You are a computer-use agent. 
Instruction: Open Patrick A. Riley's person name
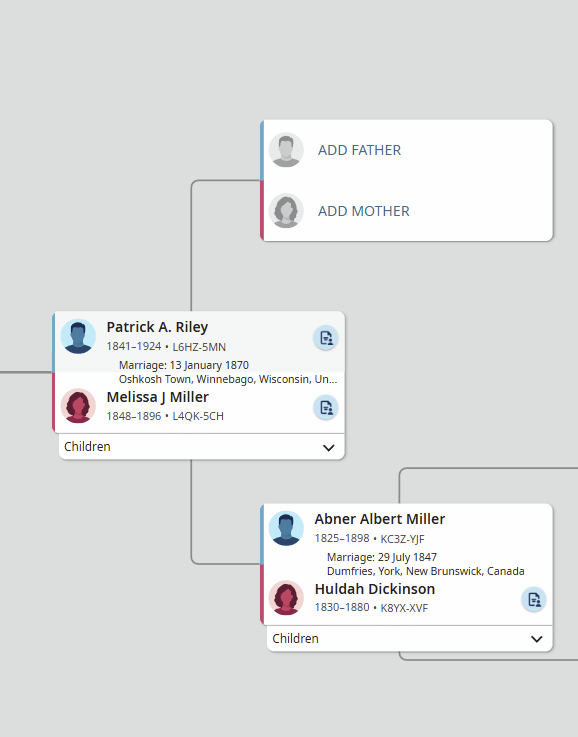tap(157, 327)
